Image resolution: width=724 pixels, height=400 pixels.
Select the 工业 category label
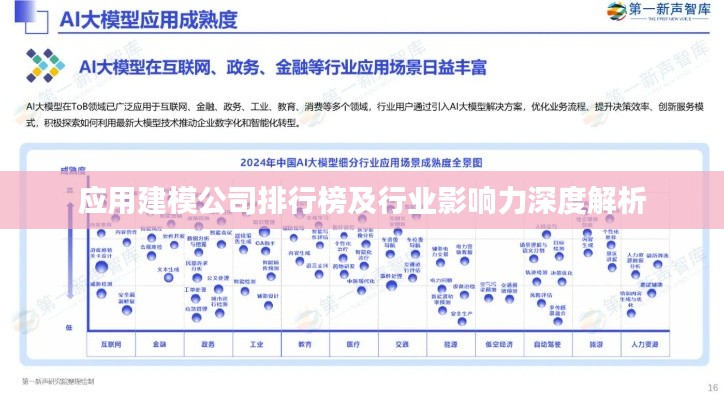(256, 343)
